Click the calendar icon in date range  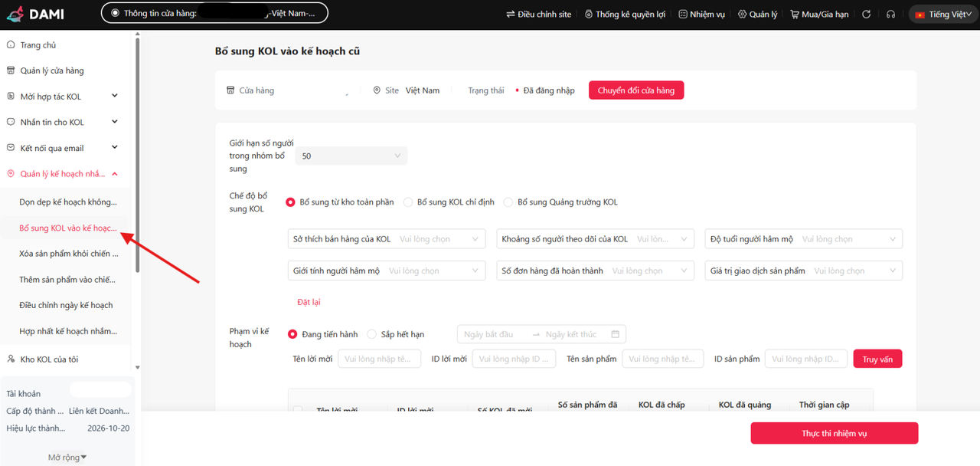pos(616,334)
